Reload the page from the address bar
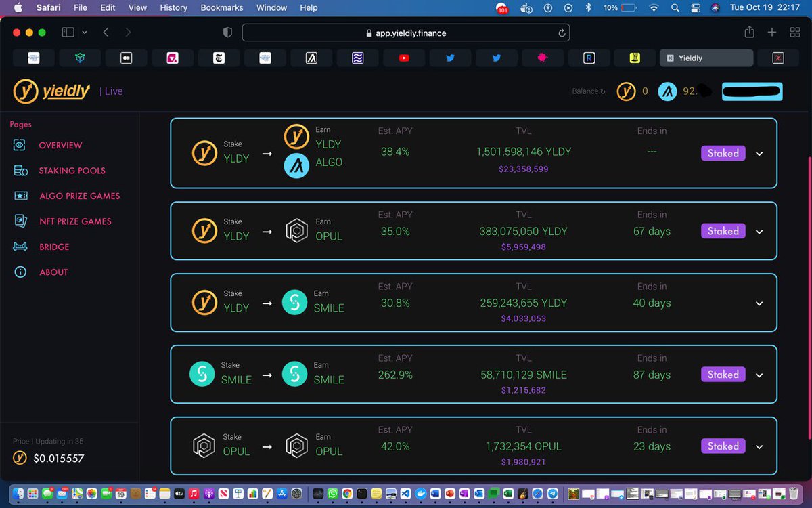The width and height of the screenshot is (812, 508). coord(561,33)
